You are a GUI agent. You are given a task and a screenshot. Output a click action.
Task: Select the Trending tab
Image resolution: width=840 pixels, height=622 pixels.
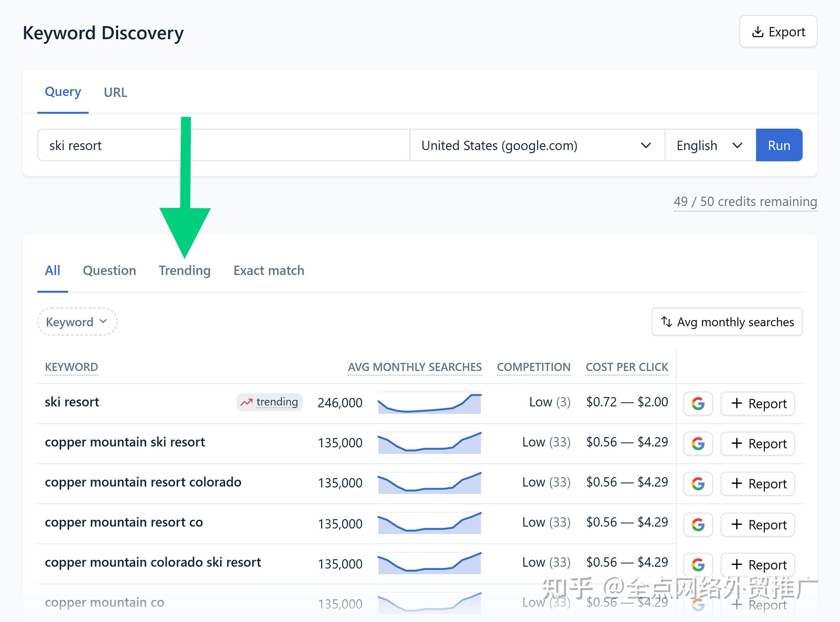(184, 271)
